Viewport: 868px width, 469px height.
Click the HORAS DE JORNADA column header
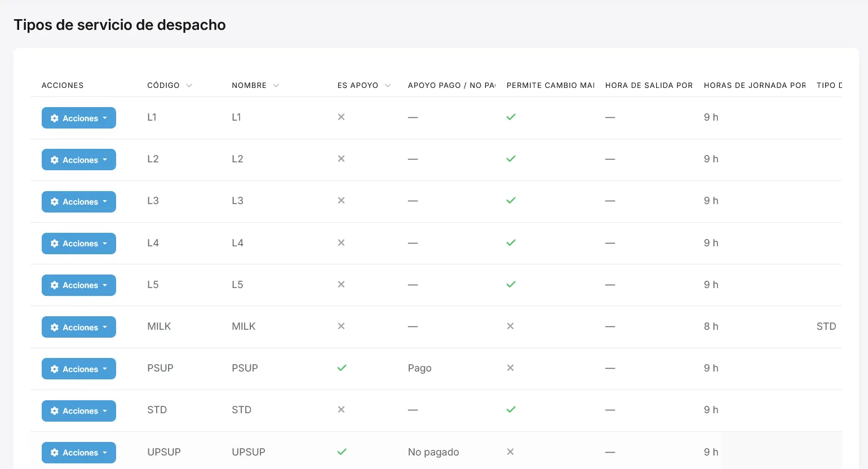point(755,85)
